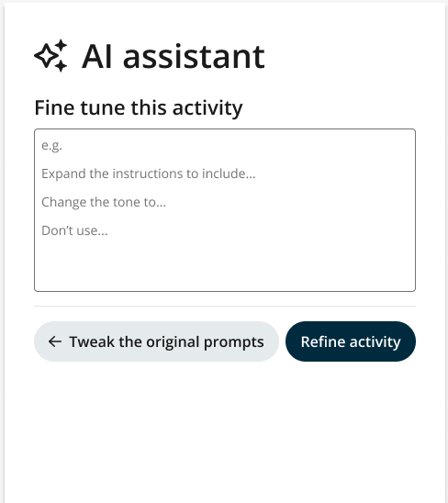Click the 'Expand the instructions to include…' hint

[x=149, y=173]
